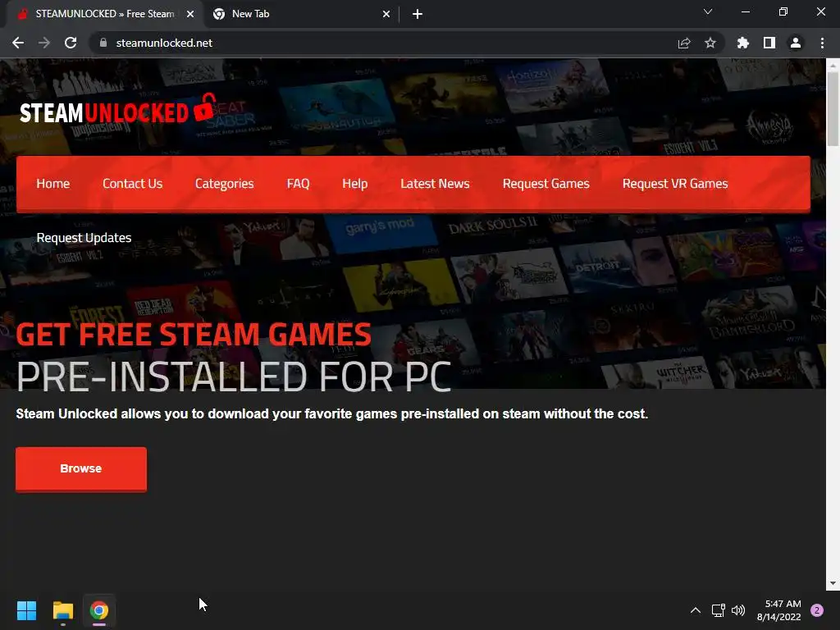
Task: Open the Help menu item
Action: pos(354,184)
